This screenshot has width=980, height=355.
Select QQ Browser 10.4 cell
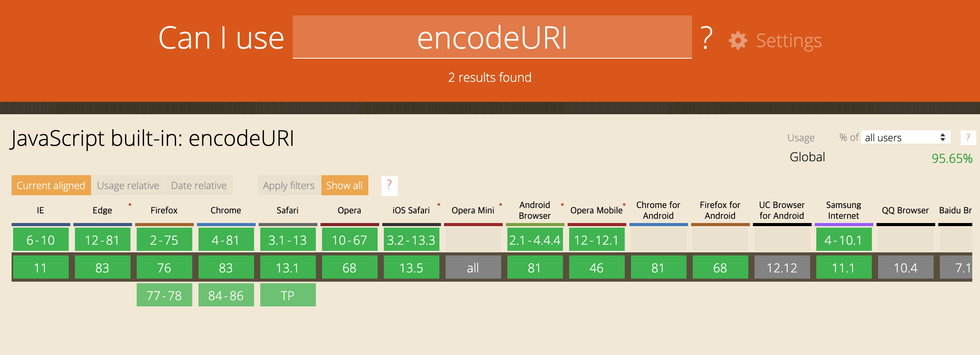click(x=906, y=267)
